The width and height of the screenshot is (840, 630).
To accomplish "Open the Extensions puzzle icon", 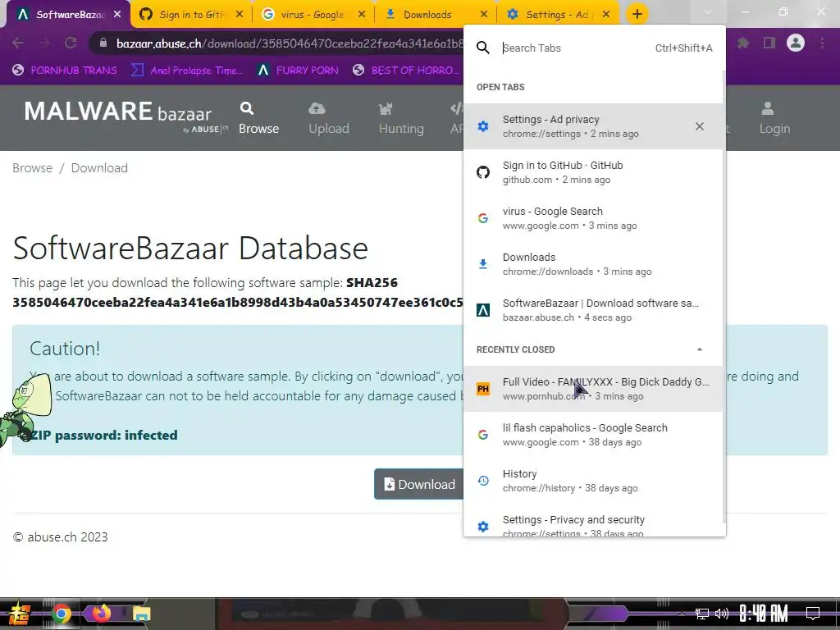I will point(743,43).
